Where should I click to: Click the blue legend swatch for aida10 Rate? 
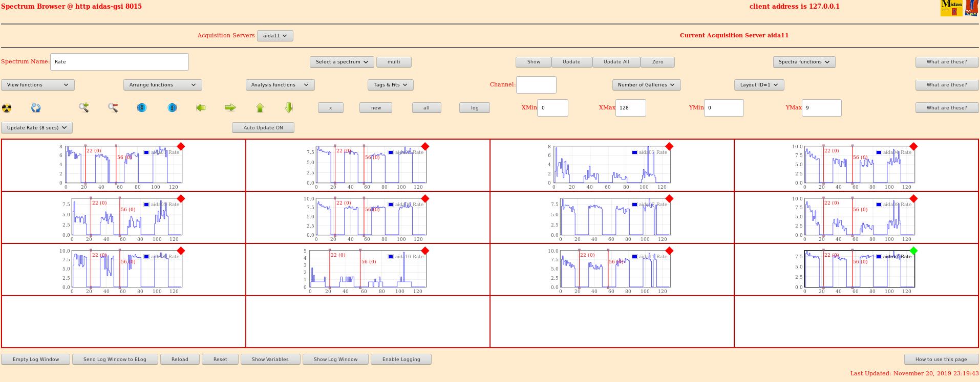click(x=391, y=257)
